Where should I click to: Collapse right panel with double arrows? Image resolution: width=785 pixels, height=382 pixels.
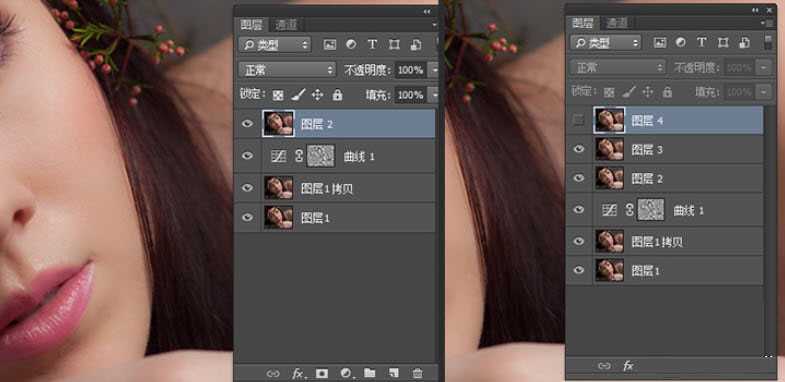(x=755, y=10)
